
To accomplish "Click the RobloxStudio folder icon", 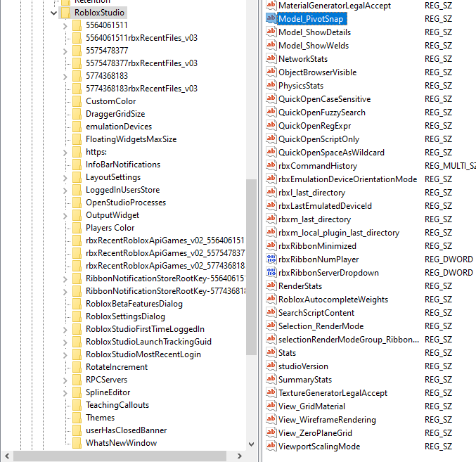I will (x=65, y=13).
